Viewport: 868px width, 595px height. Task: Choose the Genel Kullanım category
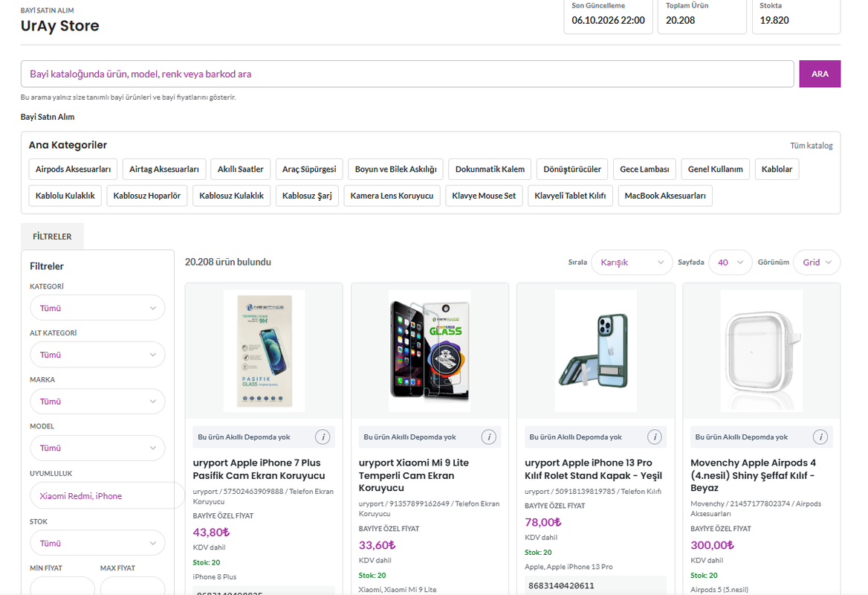point(715,169)
